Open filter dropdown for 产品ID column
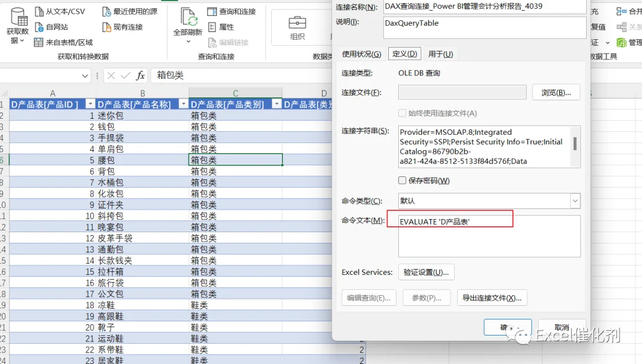The width and height of the screenshot is (642, 364). [x=90, y=105]
